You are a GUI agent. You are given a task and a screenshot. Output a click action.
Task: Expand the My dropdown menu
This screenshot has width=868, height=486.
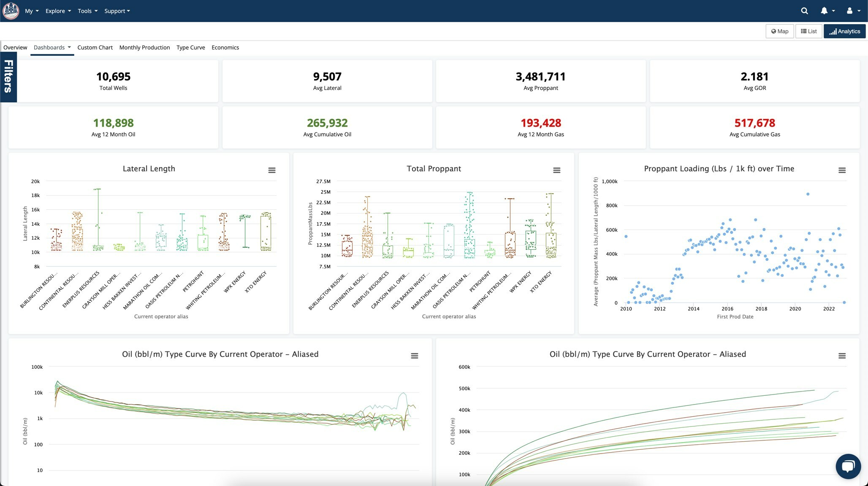(x=32, y=11)
